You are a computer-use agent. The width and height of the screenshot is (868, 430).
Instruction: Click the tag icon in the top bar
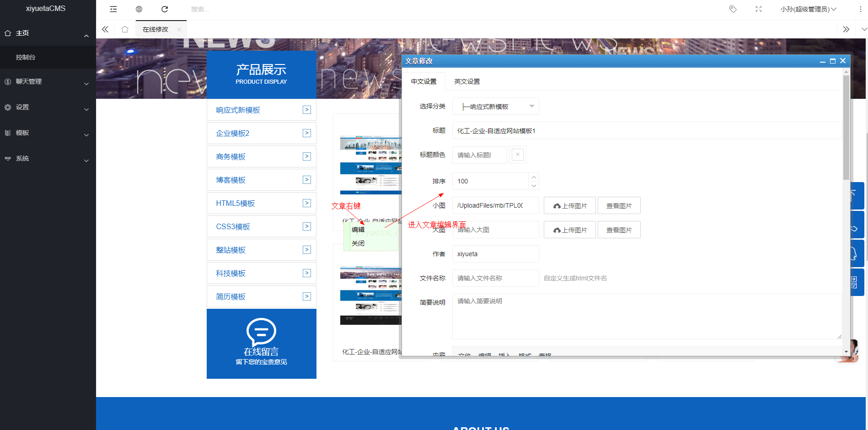[733, 9]
